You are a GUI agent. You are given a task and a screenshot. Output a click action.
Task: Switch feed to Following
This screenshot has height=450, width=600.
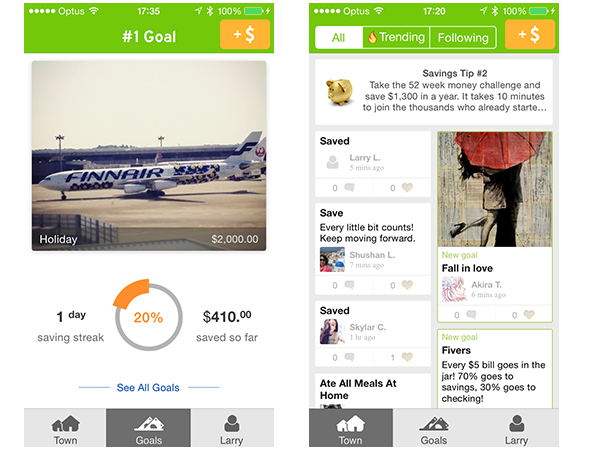coord(463,38)
